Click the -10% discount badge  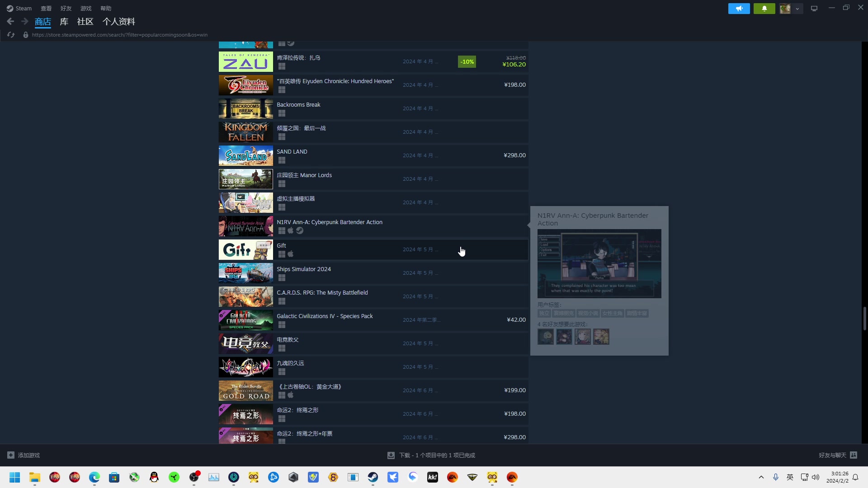coord(467,62)
